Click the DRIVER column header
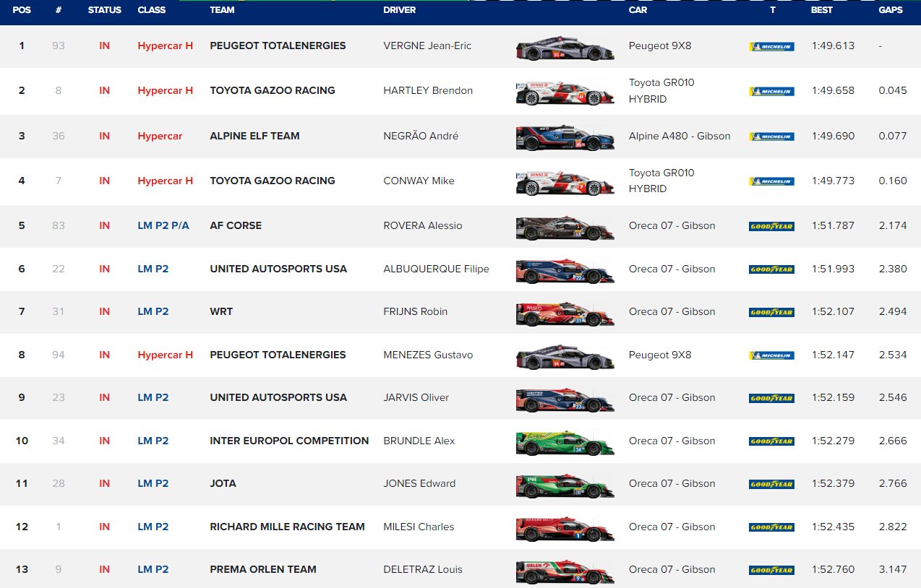The height and width of the screenshot is (588, 921). pos(400,10)
